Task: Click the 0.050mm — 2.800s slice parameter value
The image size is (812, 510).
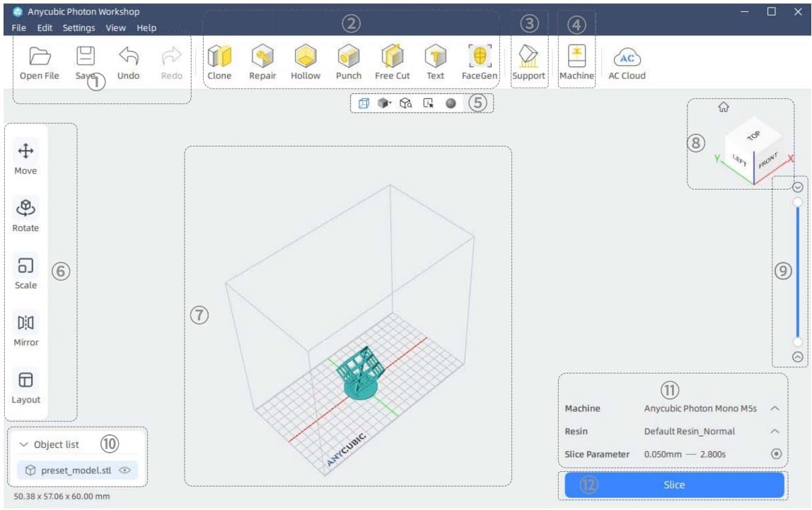Action: coord(685,454)
